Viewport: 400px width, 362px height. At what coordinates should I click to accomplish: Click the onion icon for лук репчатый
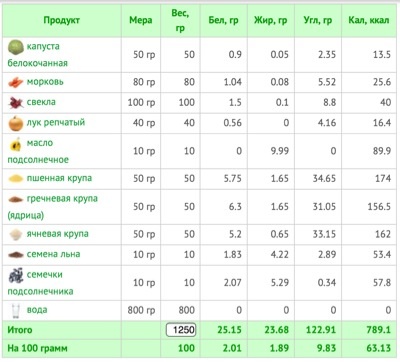pyautogui.click(x=16, y=123)
